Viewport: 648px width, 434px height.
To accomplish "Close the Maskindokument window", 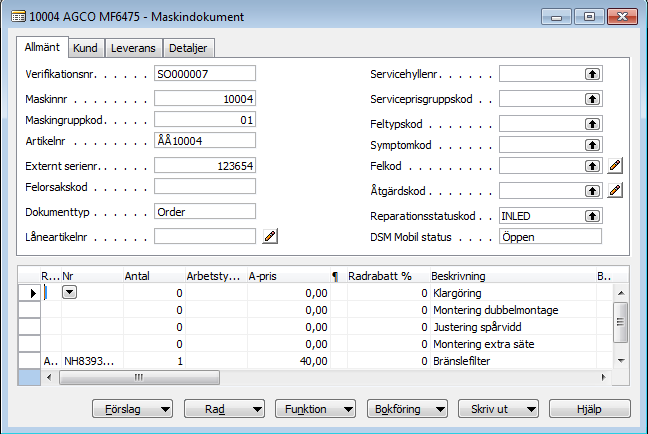I will [x=622, y=17].
